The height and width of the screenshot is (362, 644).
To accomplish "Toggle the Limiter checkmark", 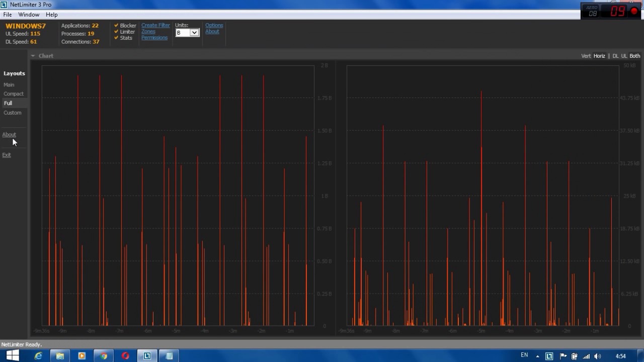I will point(116,32).
